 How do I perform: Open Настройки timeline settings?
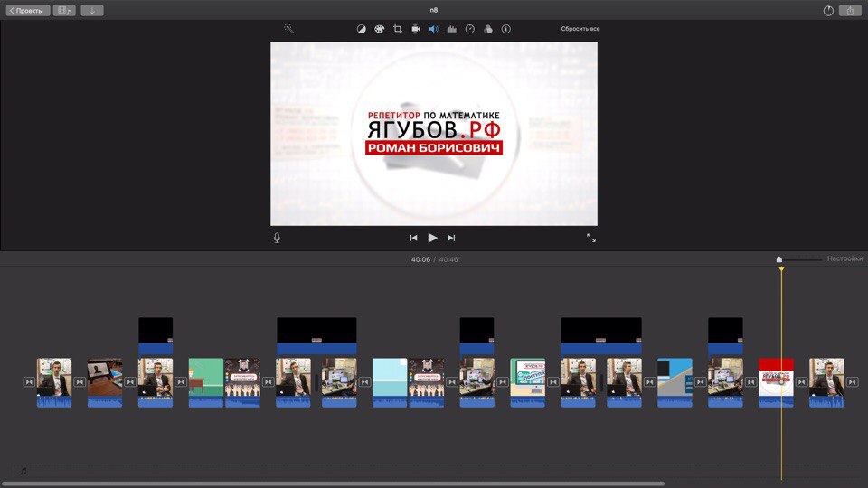coord(844,258)
